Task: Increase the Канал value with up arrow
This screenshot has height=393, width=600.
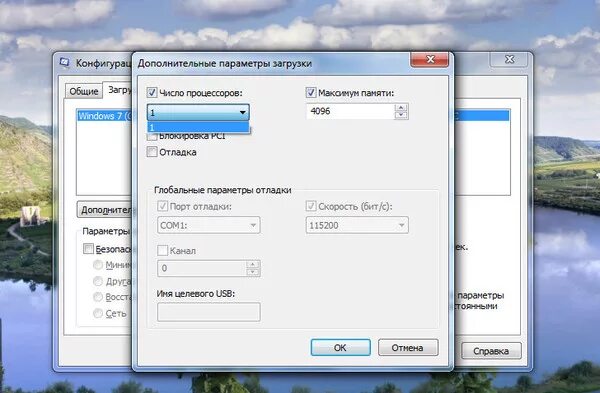Action: point(252,264)
